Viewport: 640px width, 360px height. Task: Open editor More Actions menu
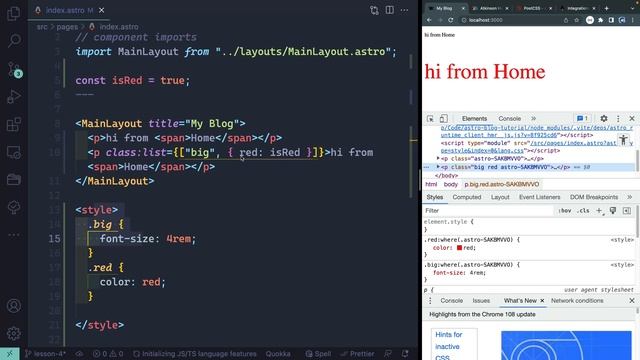pyautogui.click(x=404, y=10)
